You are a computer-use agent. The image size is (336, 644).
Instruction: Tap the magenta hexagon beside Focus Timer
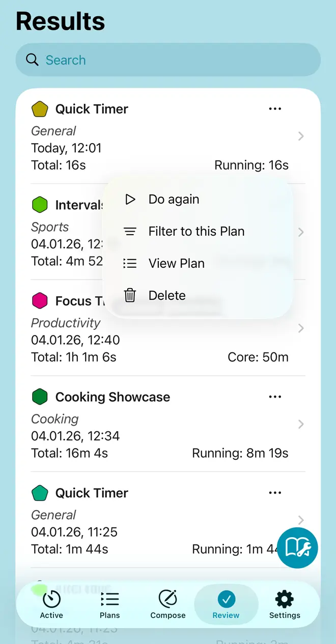[40, 300]
